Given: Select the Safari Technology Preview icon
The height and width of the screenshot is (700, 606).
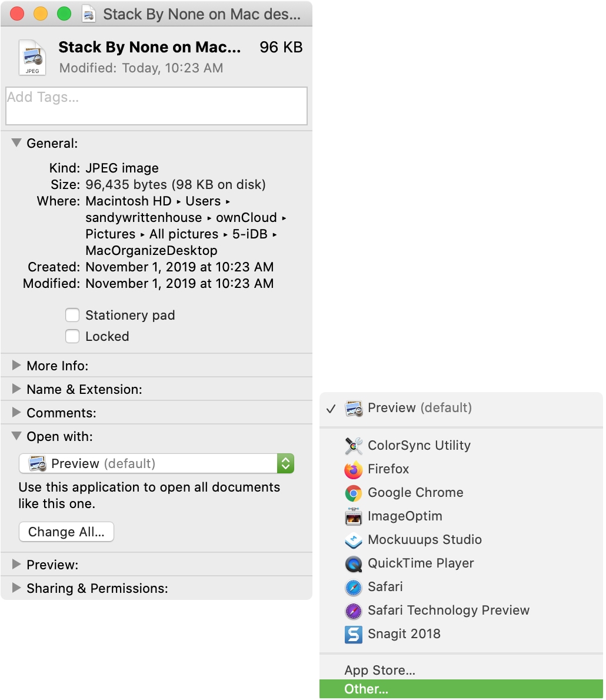Looking at the screenshot, I should pos(354,611).
